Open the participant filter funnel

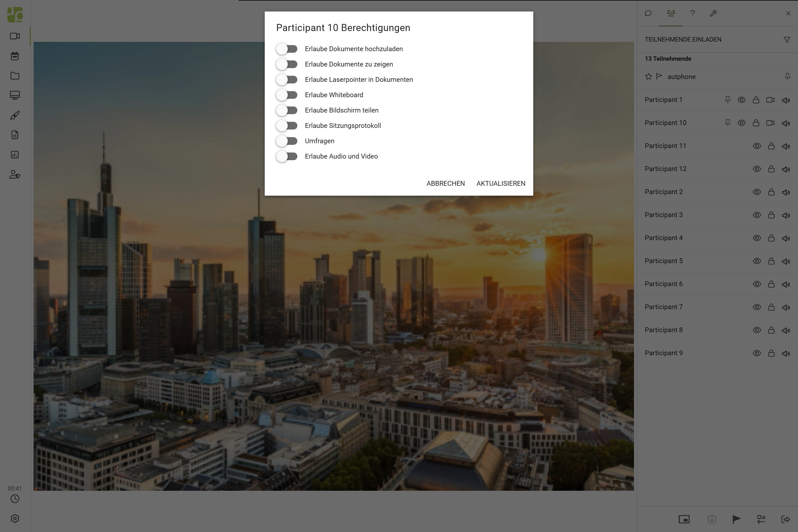coord(787,40)
